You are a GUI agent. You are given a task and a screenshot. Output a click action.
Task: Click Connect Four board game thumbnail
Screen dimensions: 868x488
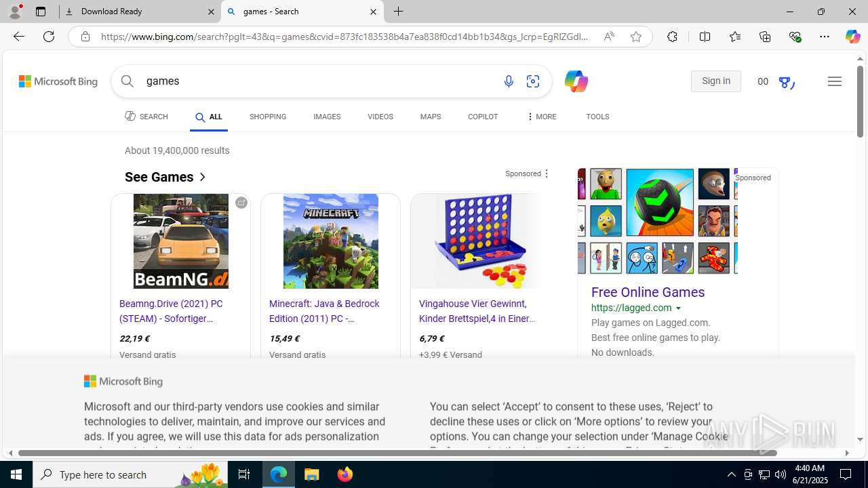(x=481, y=241)
